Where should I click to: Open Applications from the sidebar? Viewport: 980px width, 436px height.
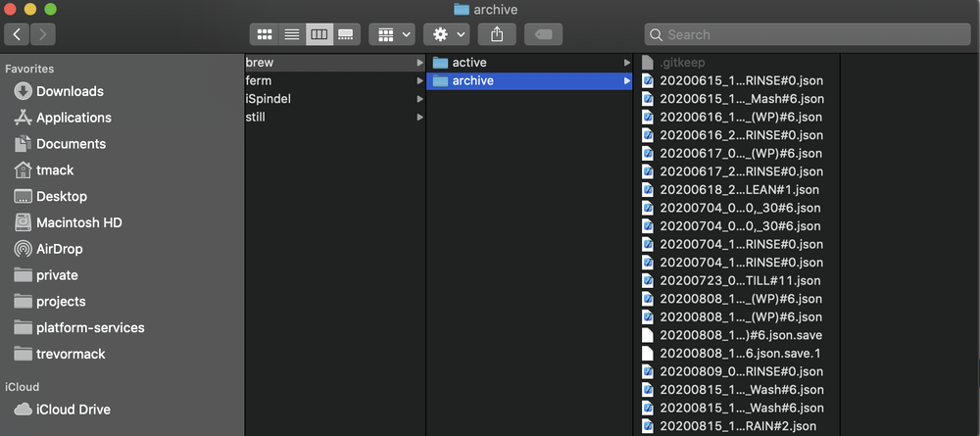click(x=73, y=118)
